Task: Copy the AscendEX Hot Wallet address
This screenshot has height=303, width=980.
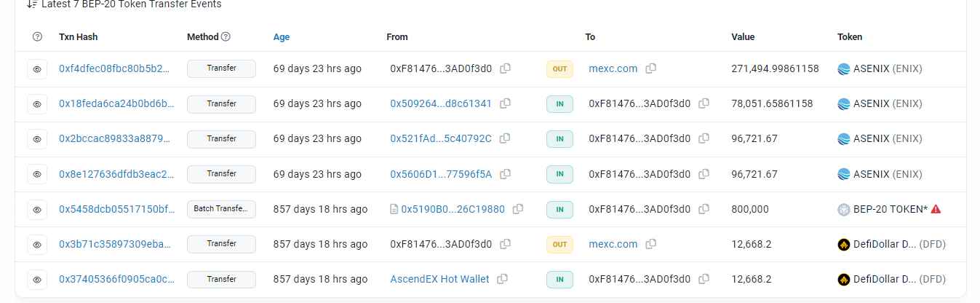Action: tap(502, 279)
